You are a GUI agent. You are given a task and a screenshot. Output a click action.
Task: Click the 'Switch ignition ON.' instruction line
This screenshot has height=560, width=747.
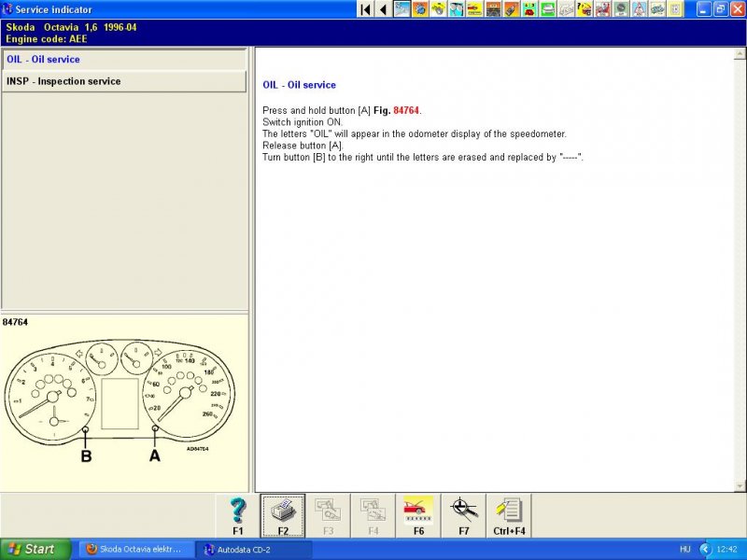pyautogui.click(x=303, y=122)
